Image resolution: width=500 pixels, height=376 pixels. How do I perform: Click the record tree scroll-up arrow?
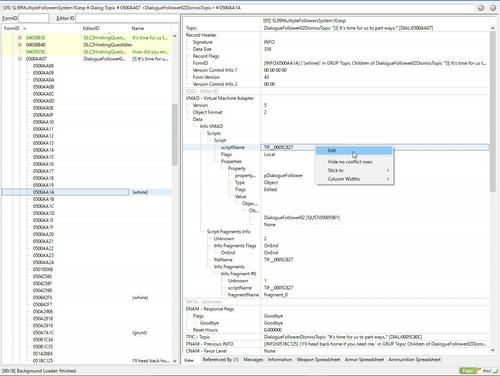pyautogui.click(x=175, y=36)
